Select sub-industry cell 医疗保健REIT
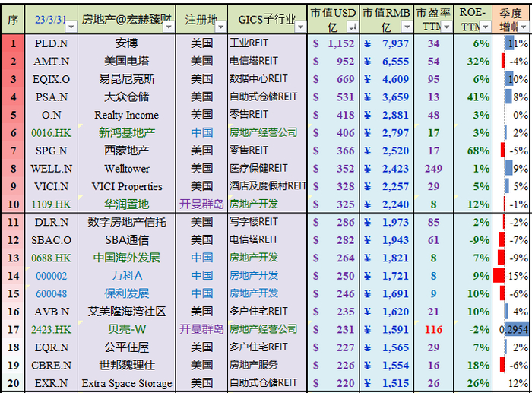 [x=268, y=169]
